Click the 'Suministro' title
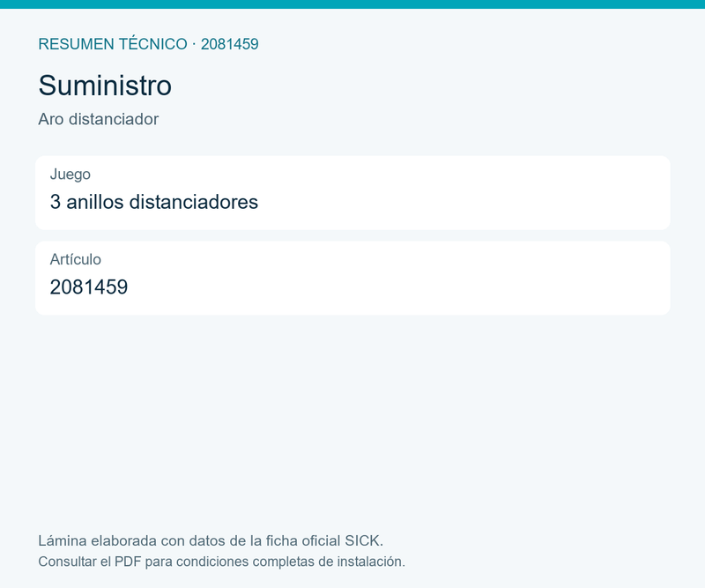The width and height of the screenshot is (705, 588). coord(105,86)
